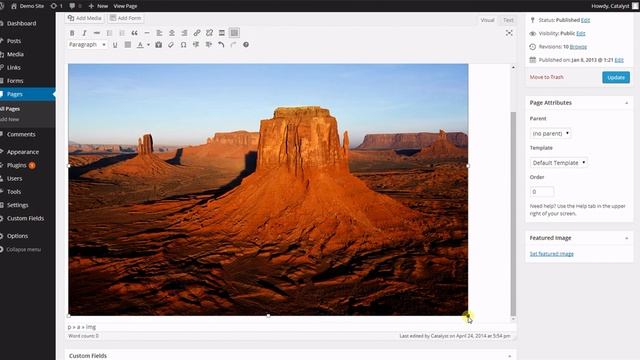Image resolution: width=640 pixels, height=360 pixels.
Task: Click the paste as text icon
Action: [x=159, y=45]
